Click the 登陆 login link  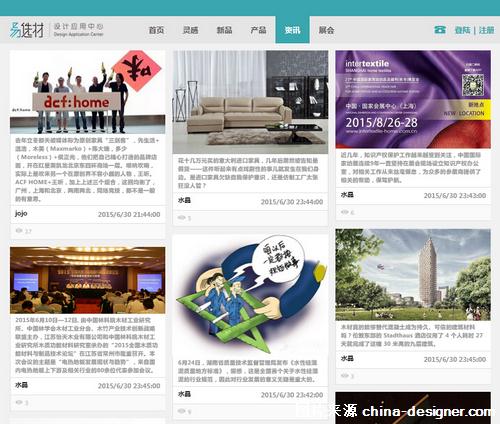463,30
